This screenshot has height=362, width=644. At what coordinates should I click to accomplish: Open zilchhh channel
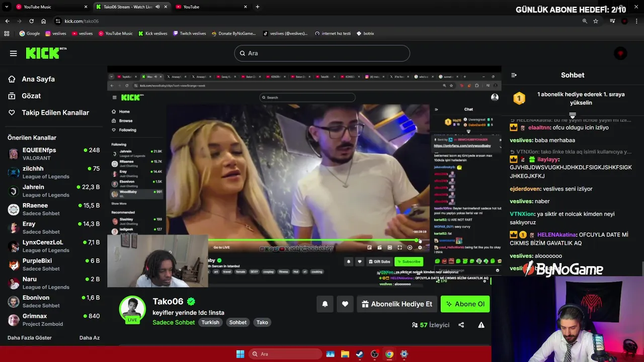pos(54,172)
